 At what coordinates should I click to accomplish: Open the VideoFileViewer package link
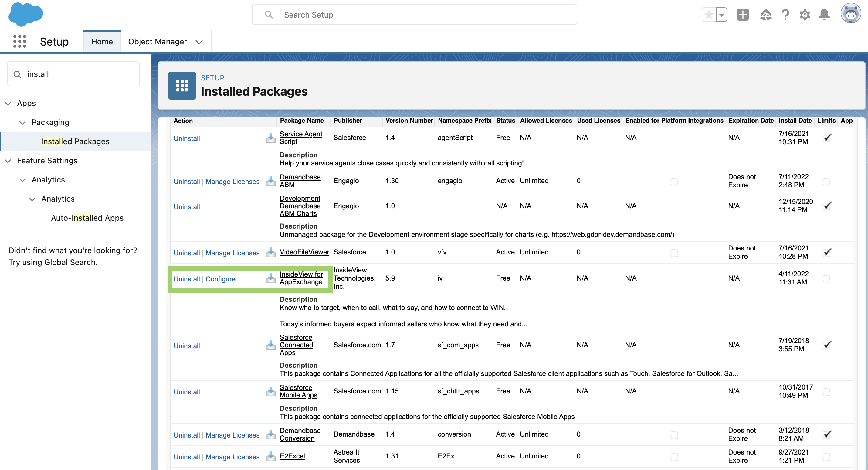(304, 252)
